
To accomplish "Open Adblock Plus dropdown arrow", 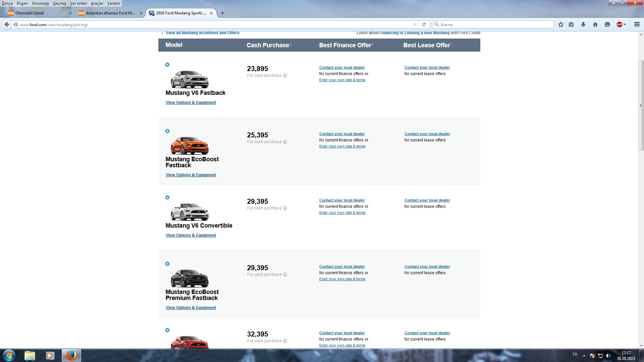I will click(x=625, y=24).
